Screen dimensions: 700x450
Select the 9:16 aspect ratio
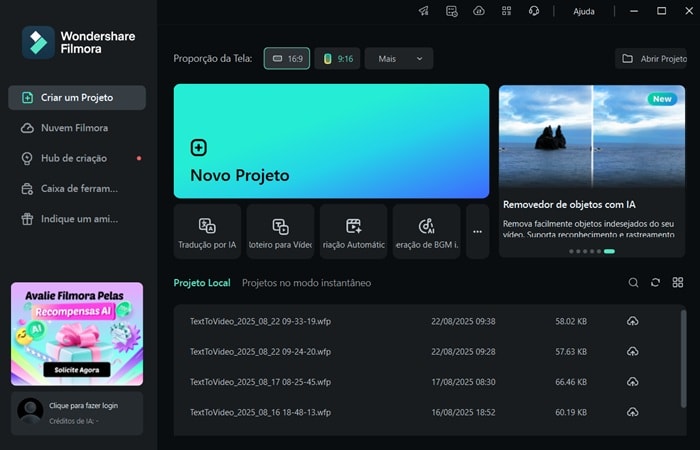click(x=338, y=58)
